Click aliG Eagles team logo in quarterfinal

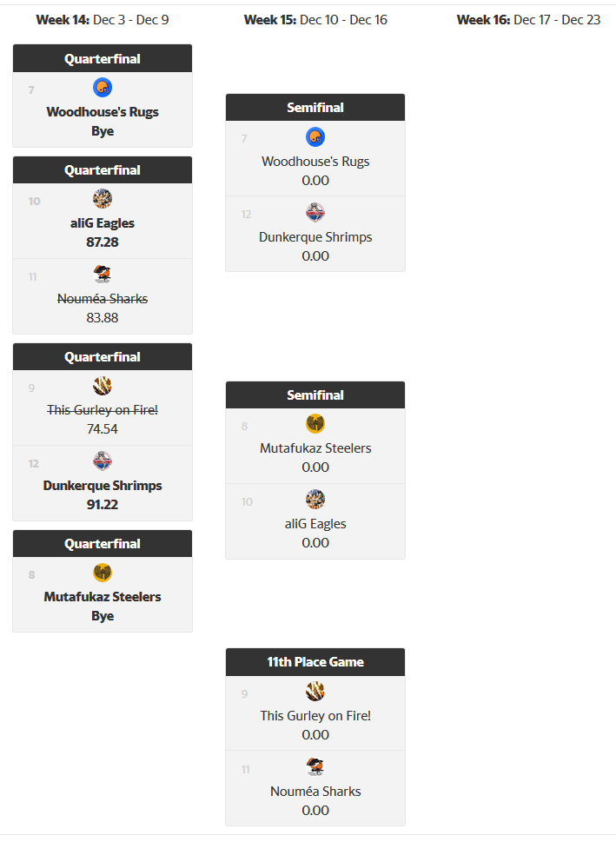coord(103,199)
